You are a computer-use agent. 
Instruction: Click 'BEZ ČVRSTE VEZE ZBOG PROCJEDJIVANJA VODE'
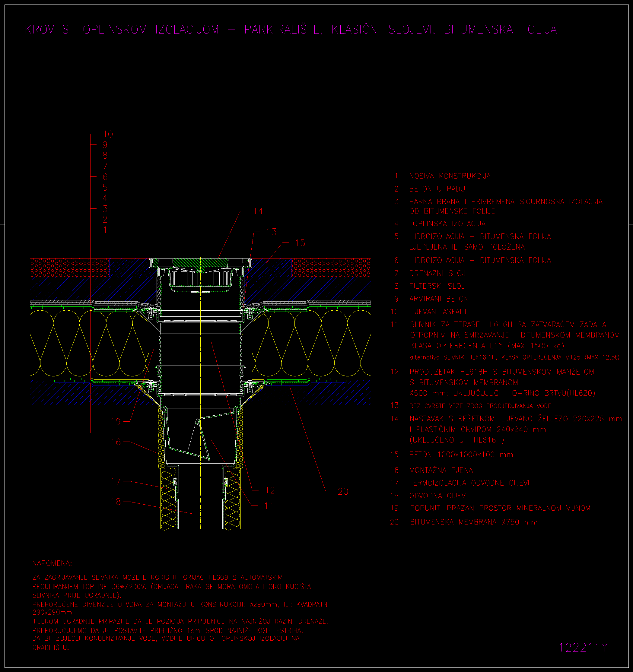(480, 406)
